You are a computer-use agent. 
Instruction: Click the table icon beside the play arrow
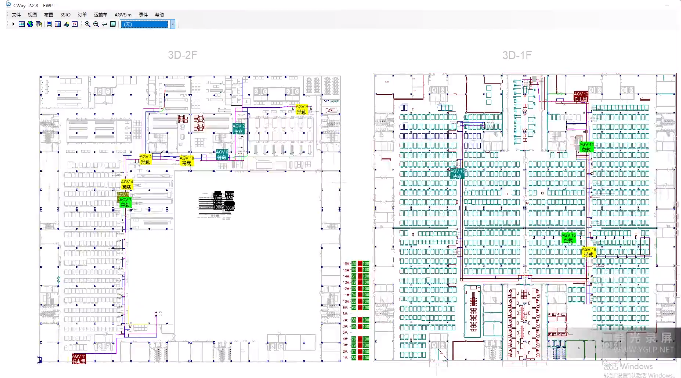(22, 24)
